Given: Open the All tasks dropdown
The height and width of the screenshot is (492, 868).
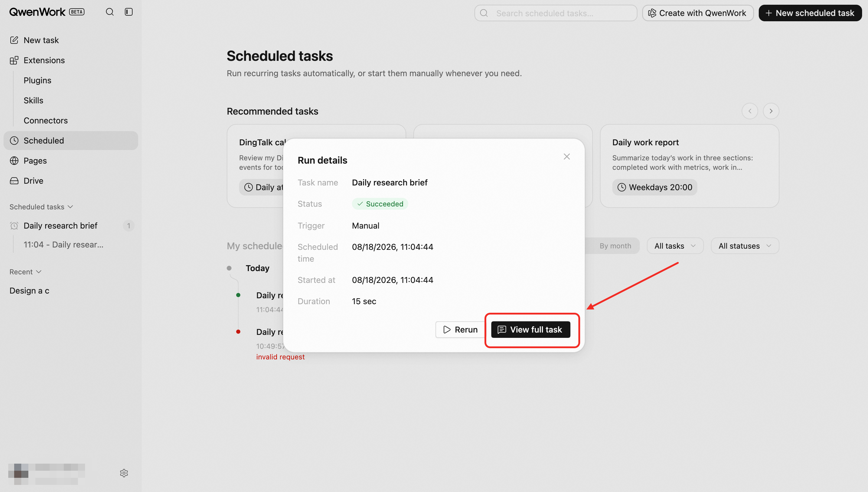Looking at the screenshot, I should pyautogui.click(x=675, y=246).
